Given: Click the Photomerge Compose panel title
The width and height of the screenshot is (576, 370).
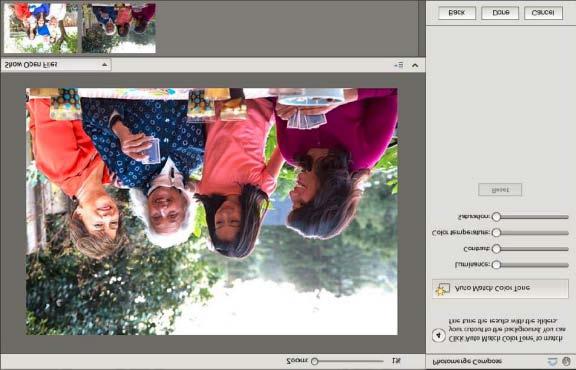Looking at the screenshot, I should [467, 361].
